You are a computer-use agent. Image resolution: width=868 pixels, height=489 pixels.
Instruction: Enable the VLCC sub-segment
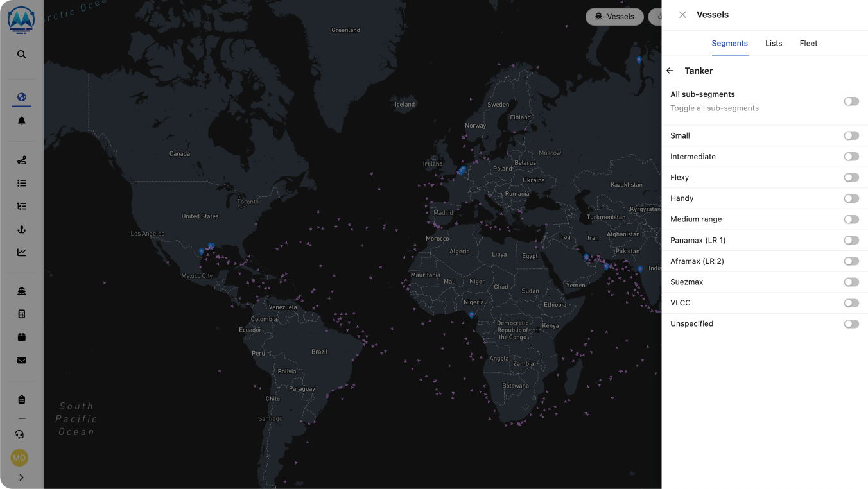[851, 302]
